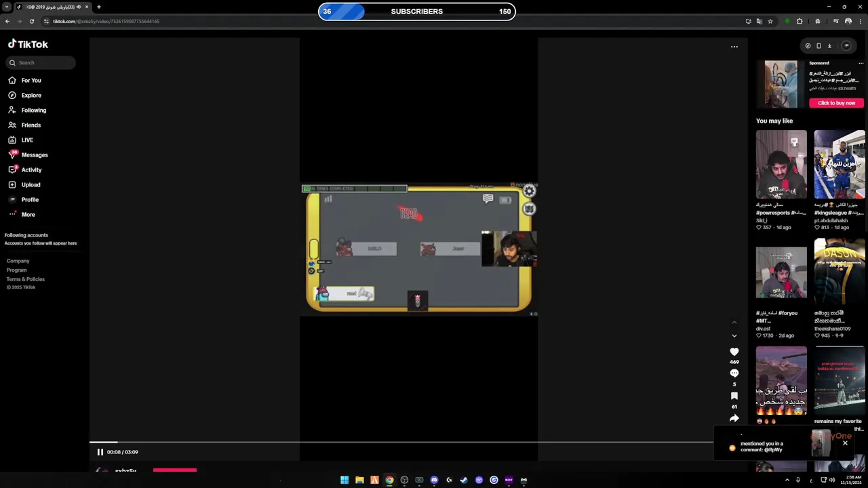Seek on the video progress bar

click(x=401, y=442)
